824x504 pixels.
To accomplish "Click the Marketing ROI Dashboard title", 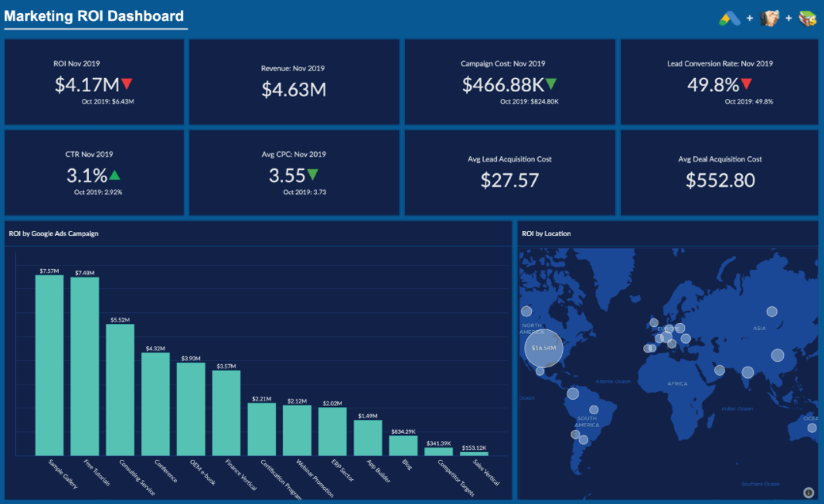I will click(x=94, y=16).
